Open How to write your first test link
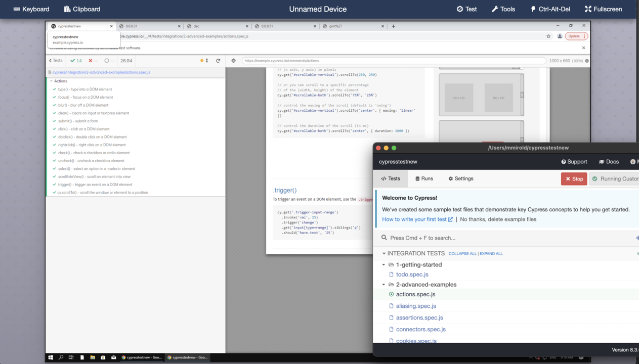The width and height of the screenshot is (639, 364). 417,219
